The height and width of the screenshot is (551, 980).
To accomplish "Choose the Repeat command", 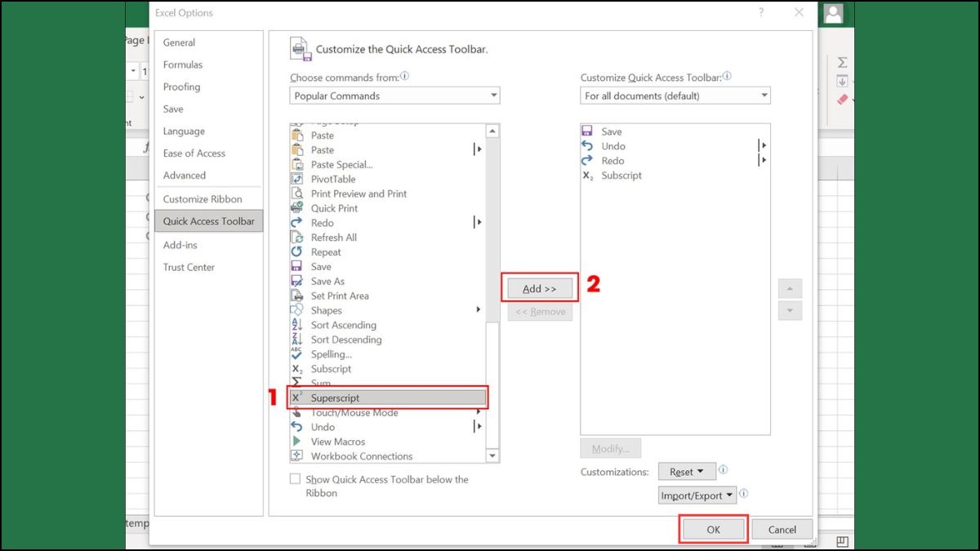I will click(387, 252).
